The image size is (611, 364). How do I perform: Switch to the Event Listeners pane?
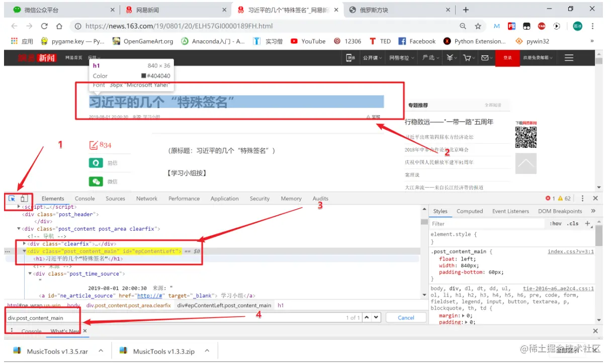511,211
